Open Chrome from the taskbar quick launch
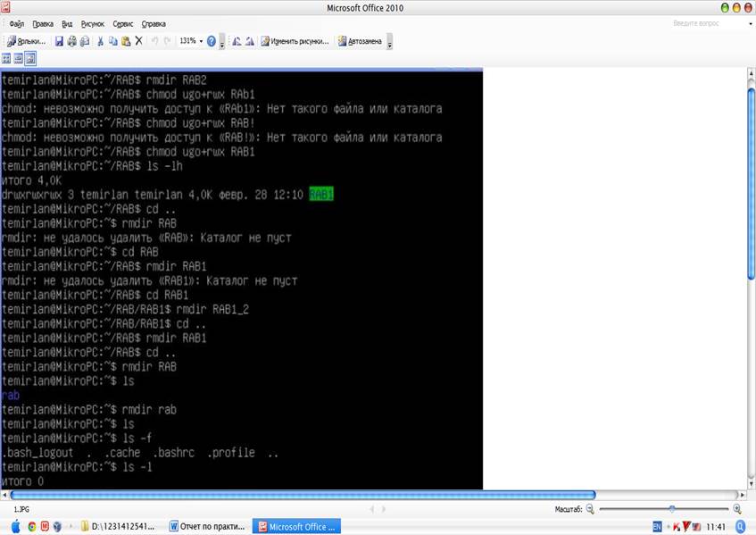756x535 pixels. click(32, 526)
